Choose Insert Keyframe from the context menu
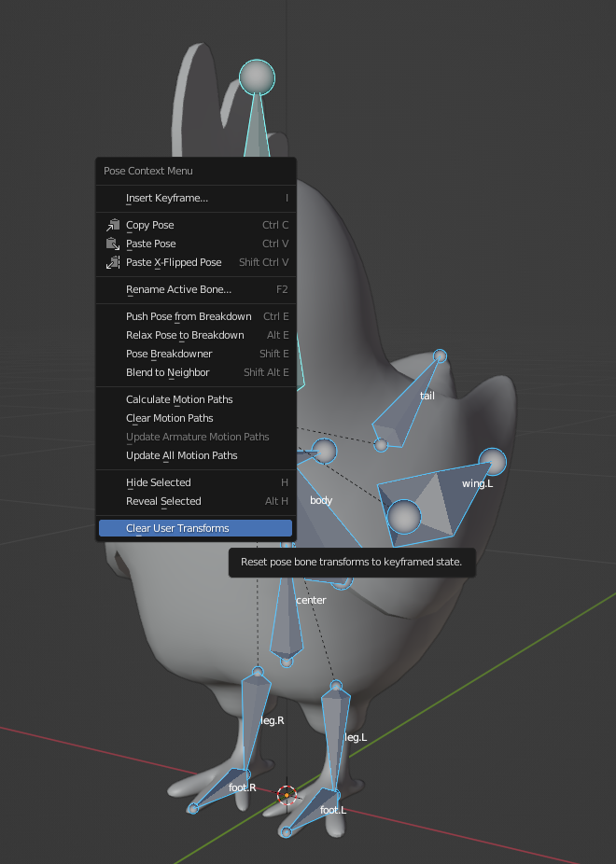This screenshot has width=616, height=864. coord(168,198)
